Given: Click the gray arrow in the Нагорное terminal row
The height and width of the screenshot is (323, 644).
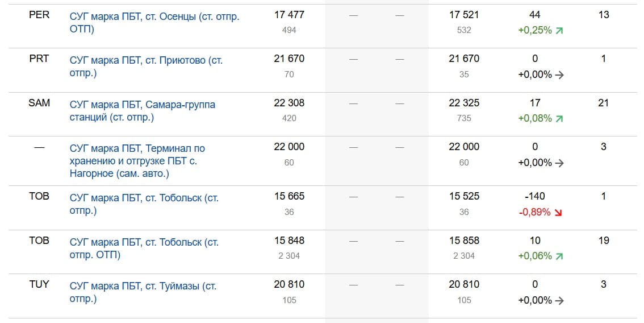Looking at the screenshot, I should point(559,163).
